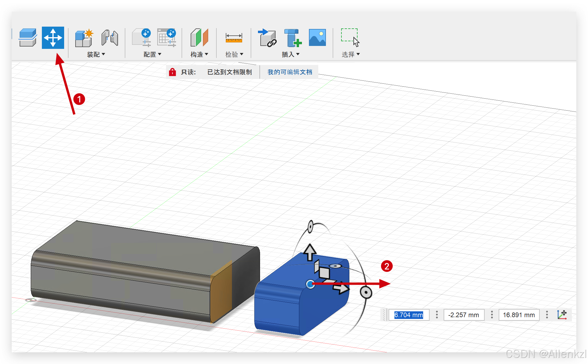Click the Press Pull icon

pyautogui.click(x=28, y=38)
